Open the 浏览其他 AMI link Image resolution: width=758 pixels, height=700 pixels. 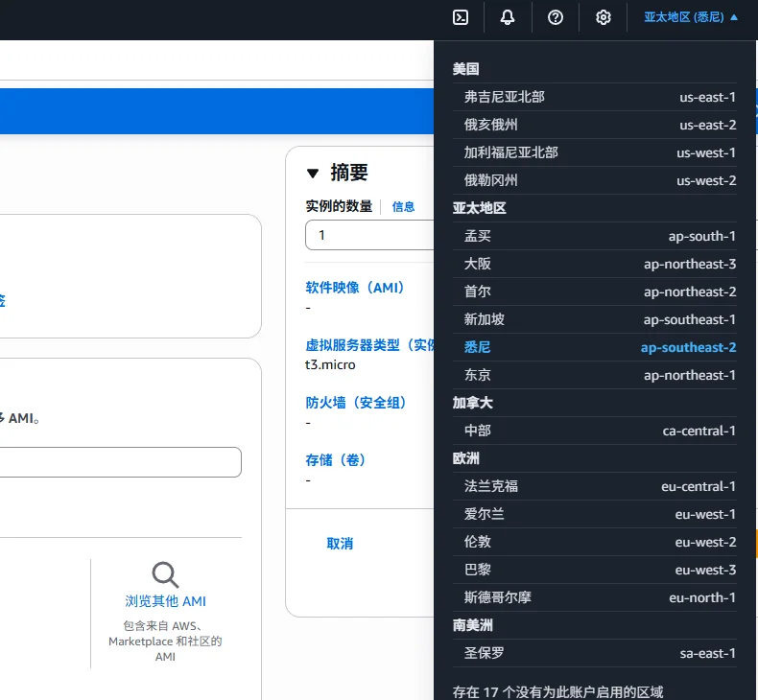(165, 602)
